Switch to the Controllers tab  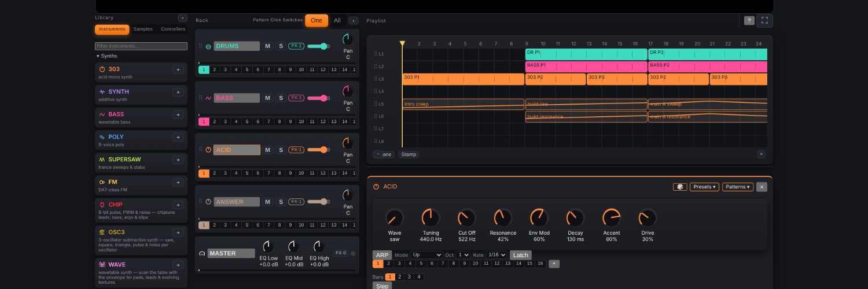point(173,29)
